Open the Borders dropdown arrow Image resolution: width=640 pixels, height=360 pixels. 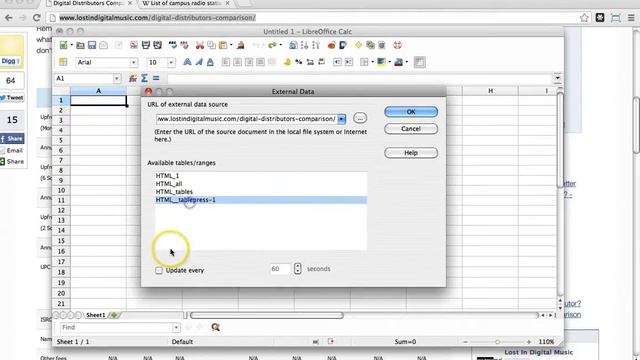[372, 62]
